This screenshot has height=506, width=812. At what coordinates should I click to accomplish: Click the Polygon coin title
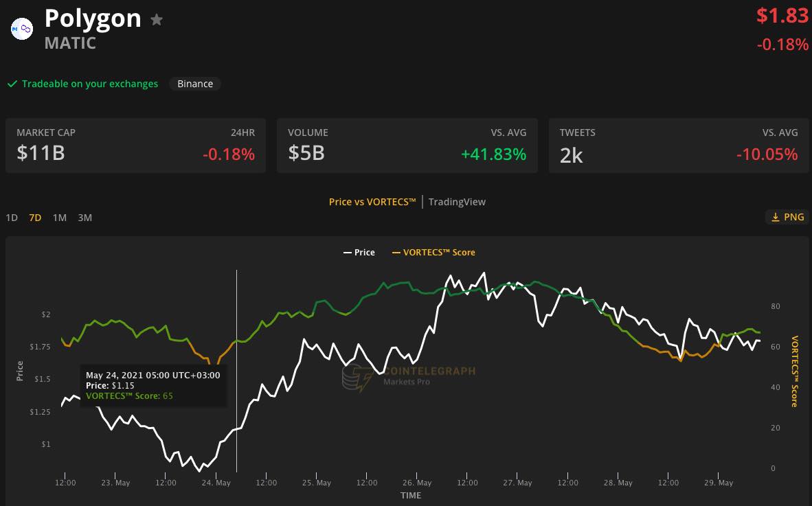pyautogui.click(x=93, y=19)
